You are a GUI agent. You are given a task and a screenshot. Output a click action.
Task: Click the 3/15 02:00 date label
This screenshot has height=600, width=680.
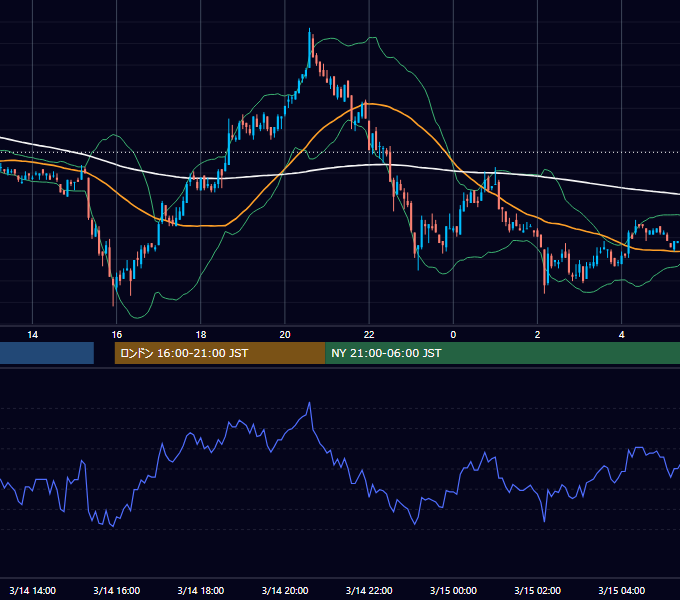pyautogui.click(x=537, y=590)
